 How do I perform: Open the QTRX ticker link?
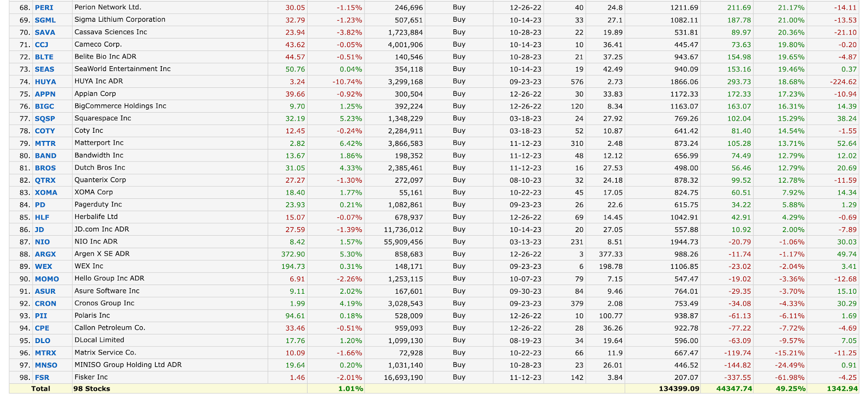(x=45, y=180)
